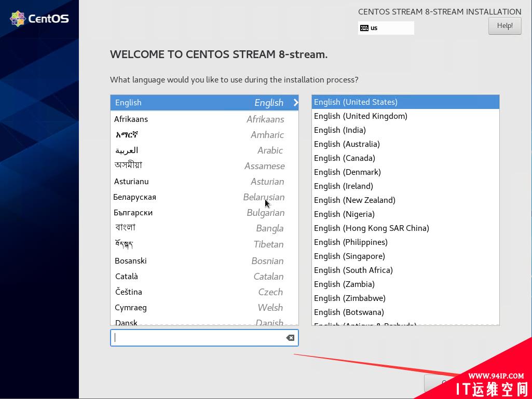Select Asturianu language row
This screenshot has width=532, height=399.
point(204,182)
